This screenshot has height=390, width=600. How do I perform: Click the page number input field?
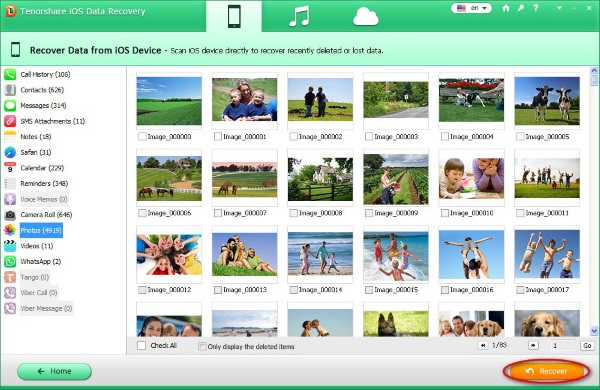pos(562,346)
